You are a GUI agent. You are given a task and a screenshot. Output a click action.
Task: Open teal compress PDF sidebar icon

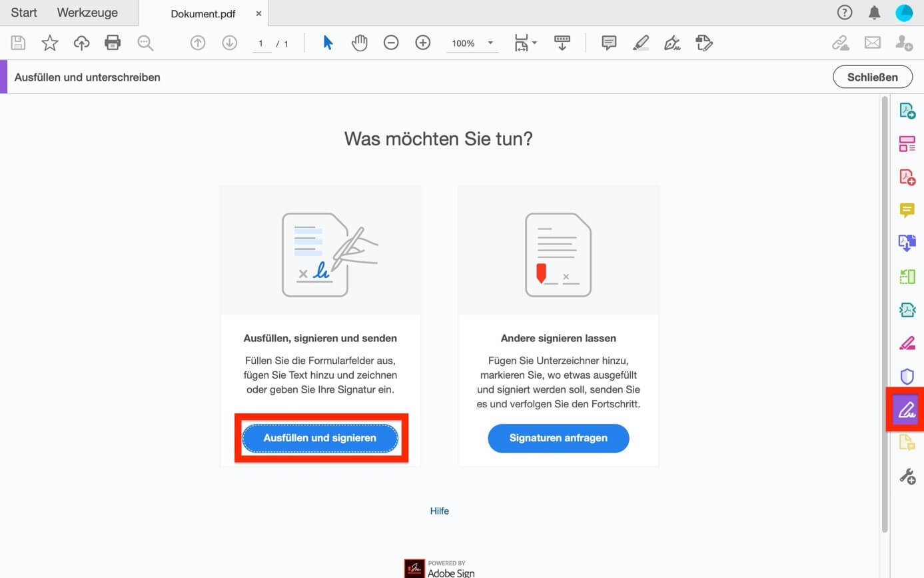click(907, 310)
